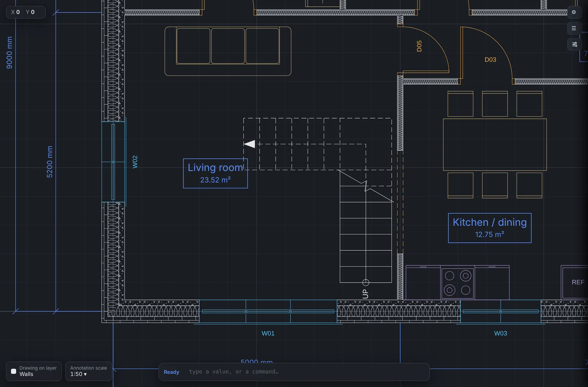Click the W01 window tag

[268, 333]
